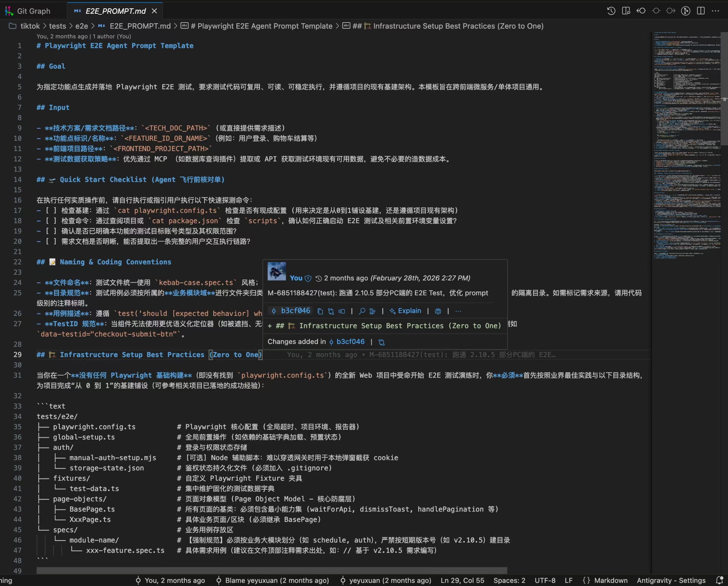Open the e2e breadcrumb segment
728x586 pixels.
(x=81, y=26)
